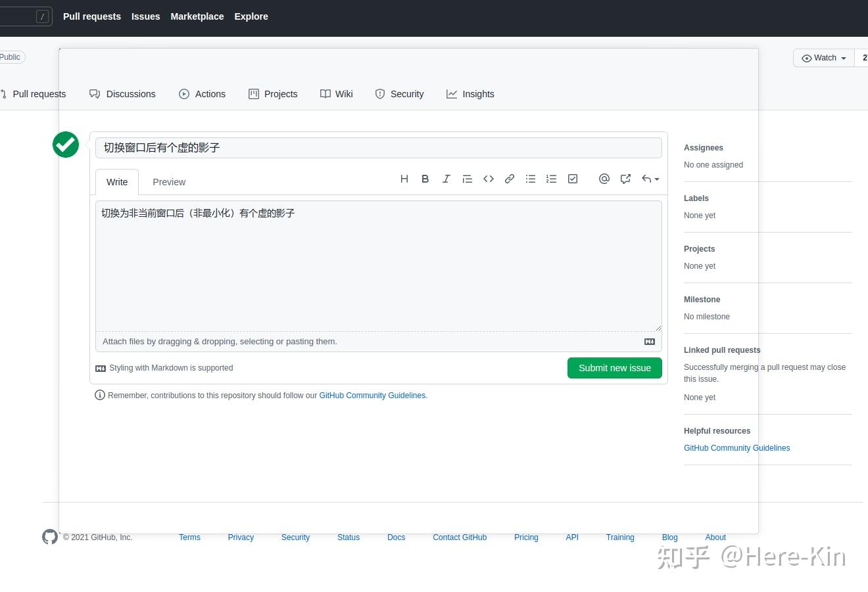Insert an unordered bullet list
Image resolution: width=868 pixels, height=592 pixels.
tap(531, 178)
